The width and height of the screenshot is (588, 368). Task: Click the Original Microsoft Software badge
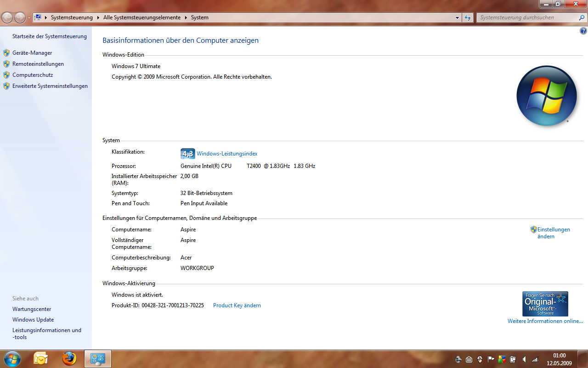coord(545,304)
